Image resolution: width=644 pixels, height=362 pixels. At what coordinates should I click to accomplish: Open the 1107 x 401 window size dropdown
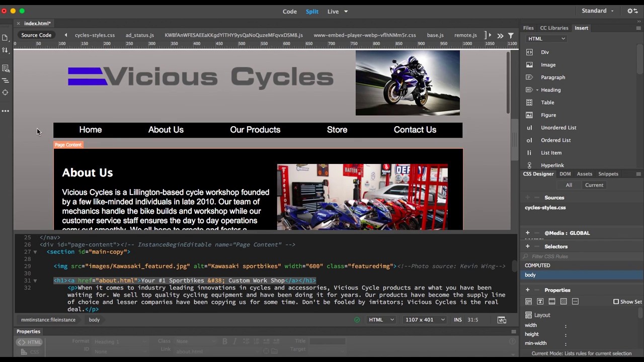[x=425, y=320]
